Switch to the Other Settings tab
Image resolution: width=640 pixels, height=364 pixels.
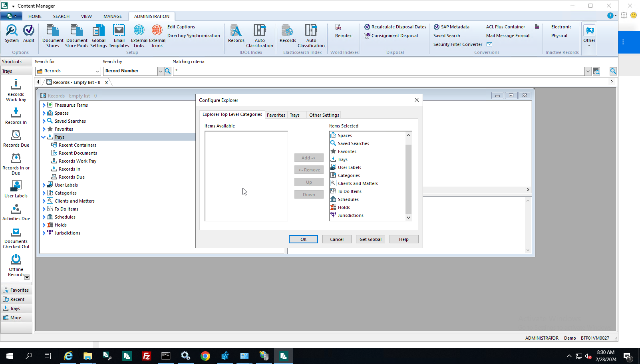[x=324, y=115]
